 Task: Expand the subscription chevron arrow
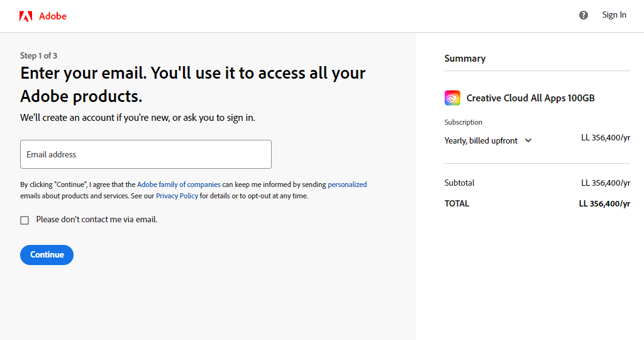(x=528, y=140)
